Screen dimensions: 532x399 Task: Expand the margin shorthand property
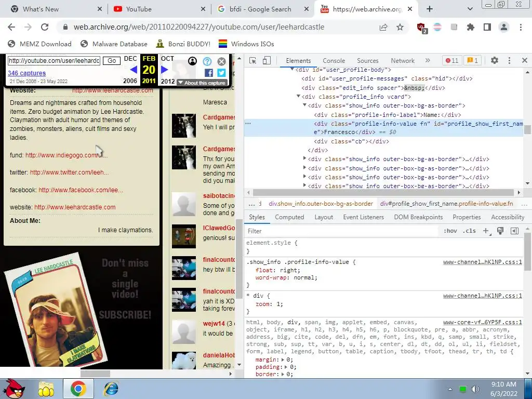pyautogui.click(x=283, y=360)
